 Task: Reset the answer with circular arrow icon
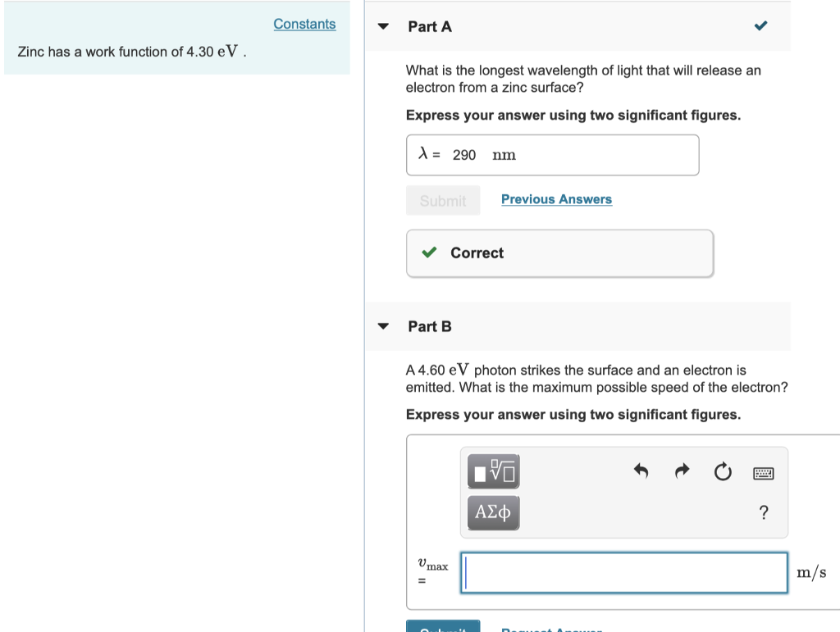723,471
